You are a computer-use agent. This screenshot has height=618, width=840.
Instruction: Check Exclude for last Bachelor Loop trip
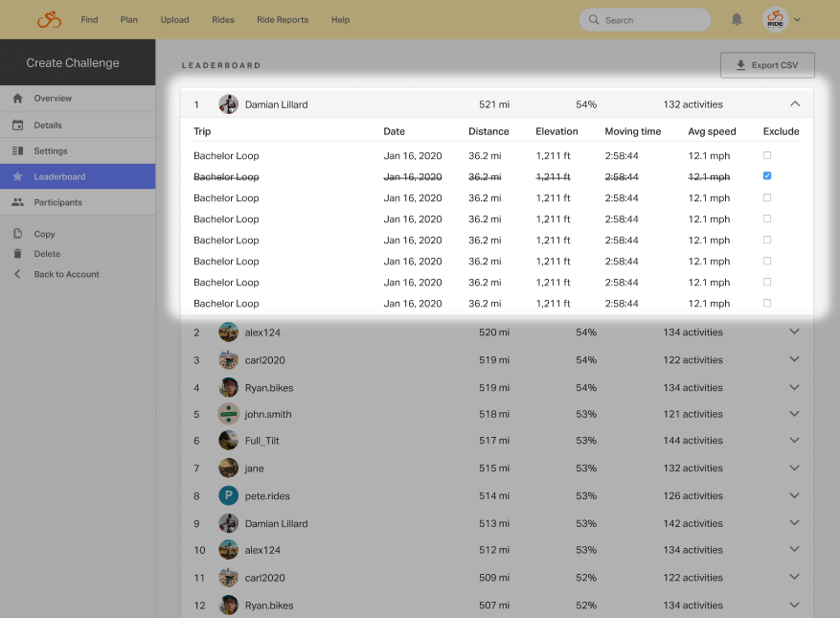[767, 303]
